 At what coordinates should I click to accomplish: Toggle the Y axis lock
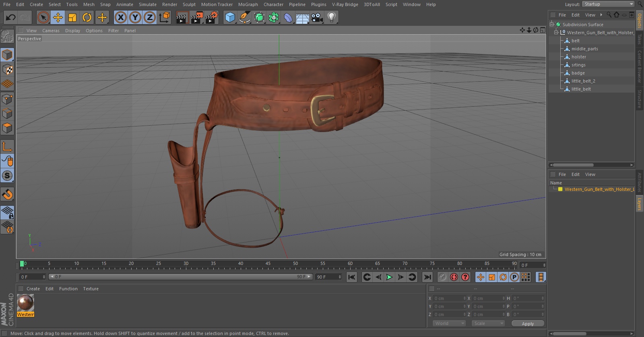point(135,17)
